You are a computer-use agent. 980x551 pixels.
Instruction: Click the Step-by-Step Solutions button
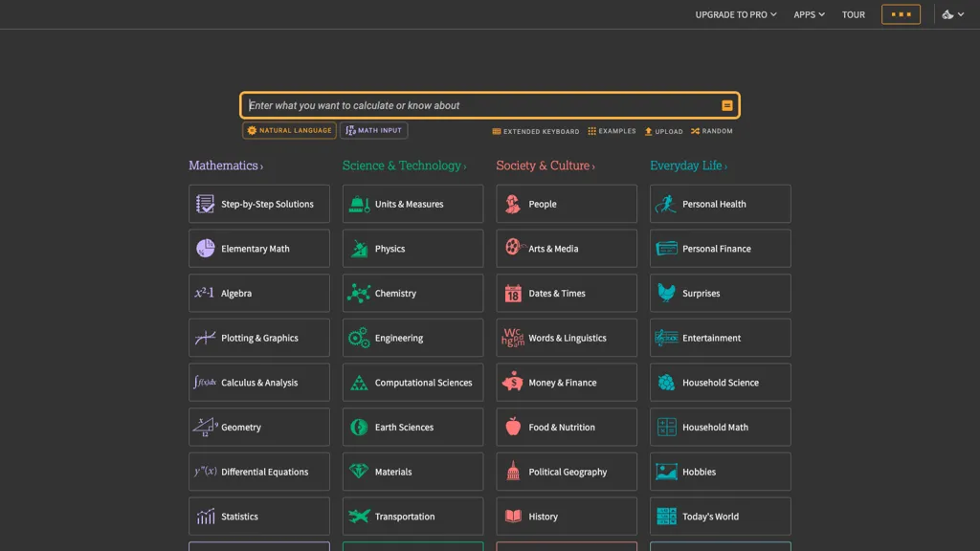(x=259, y=204)
